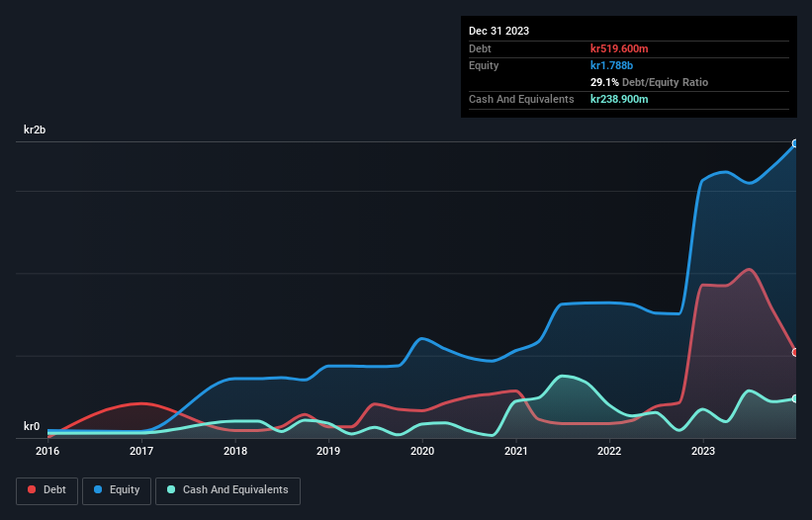
Task: Click the 2020 x-axis label
Action: point(422,451)
